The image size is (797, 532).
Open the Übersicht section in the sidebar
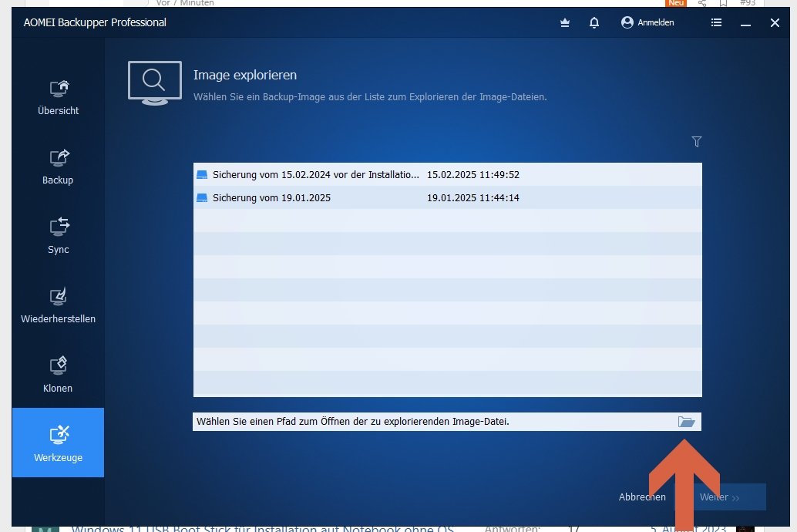pyautogui.click(x=58, y=97)
